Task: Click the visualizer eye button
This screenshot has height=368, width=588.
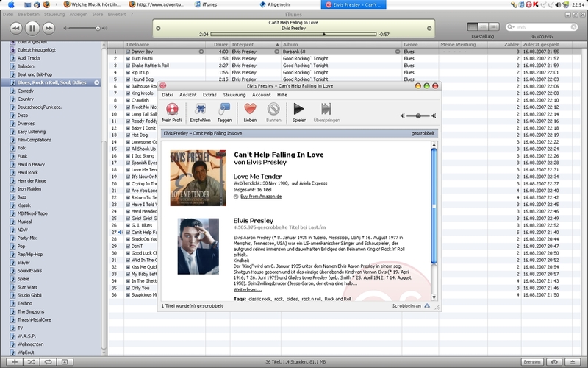Action: pos(554,362)
